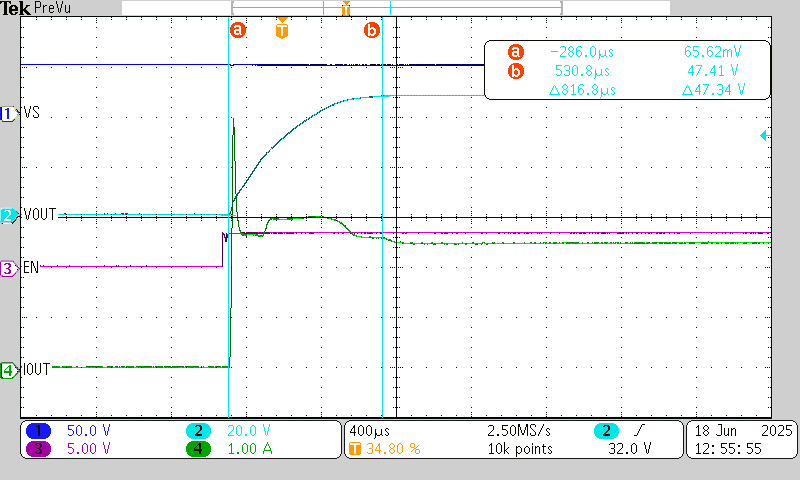Click the channel 1 VS ground indicator
The width and height of the screenshot is (800, 480).
[x=9, y=115]
